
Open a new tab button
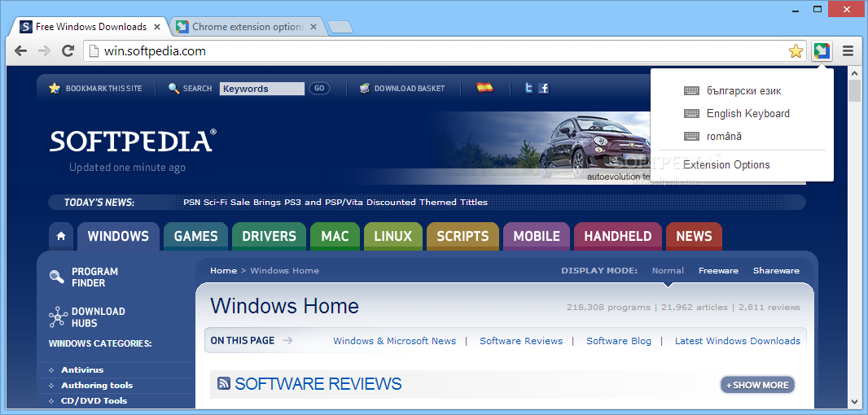pos(340,27)
